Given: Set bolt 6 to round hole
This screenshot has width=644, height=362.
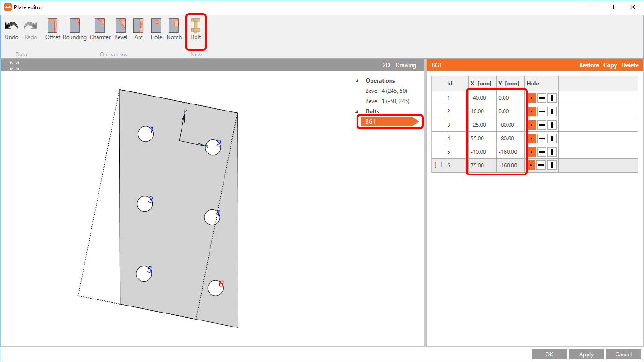Looking at the screenshot, I should 532,166.
